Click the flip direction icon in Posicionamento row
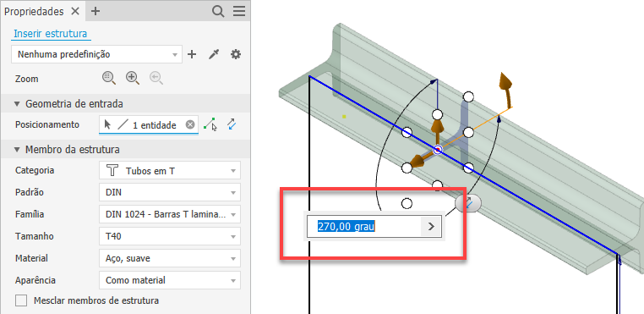The height and width of the screenshot is (314, 644). coord(232,124)
